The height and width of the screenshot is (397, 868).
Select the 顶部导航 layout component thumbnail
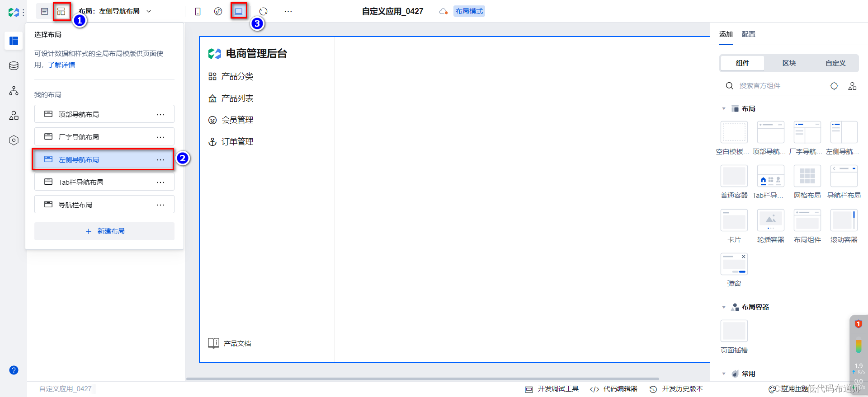[771, 132]
